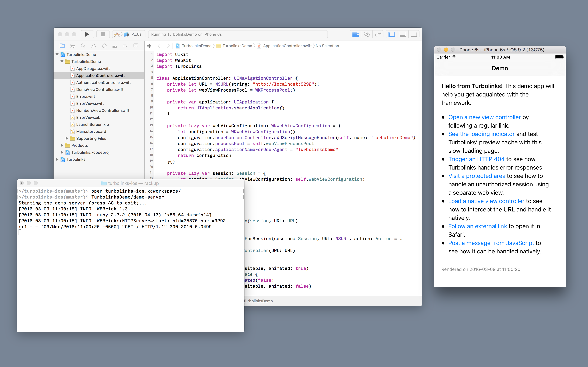Toggle the Navigator left panel
This screenshot has width=588, height=367.
[392, 34]
